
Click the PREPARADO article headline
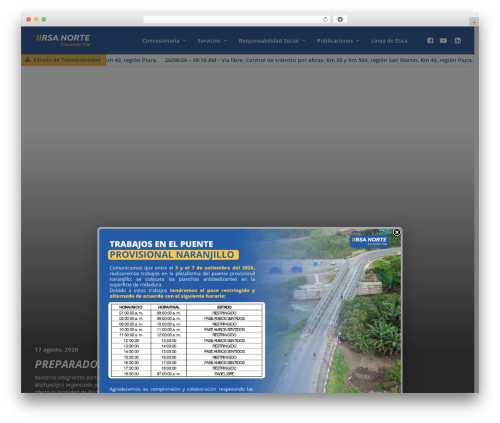(x=67, y=364)
